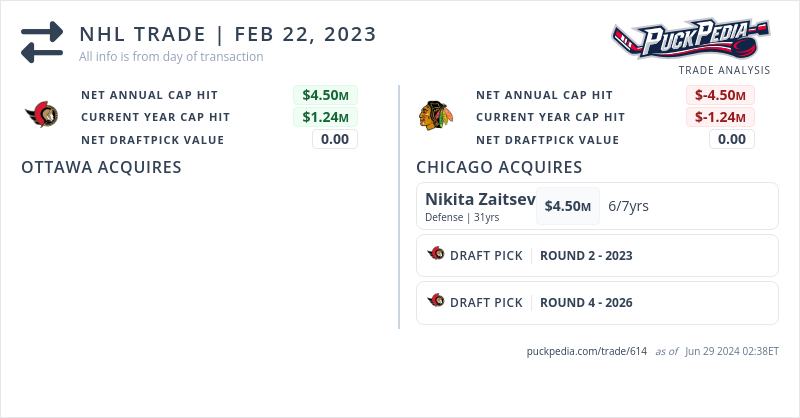
Task: Click the Ottawa Senators team logo
Action: pos(42,116)
